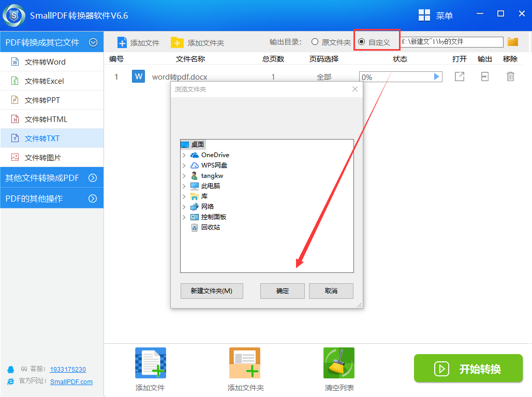This screenshot has width=532, height=397.
Task: Select 文件转Word menu item
Action: click(52, 62)
